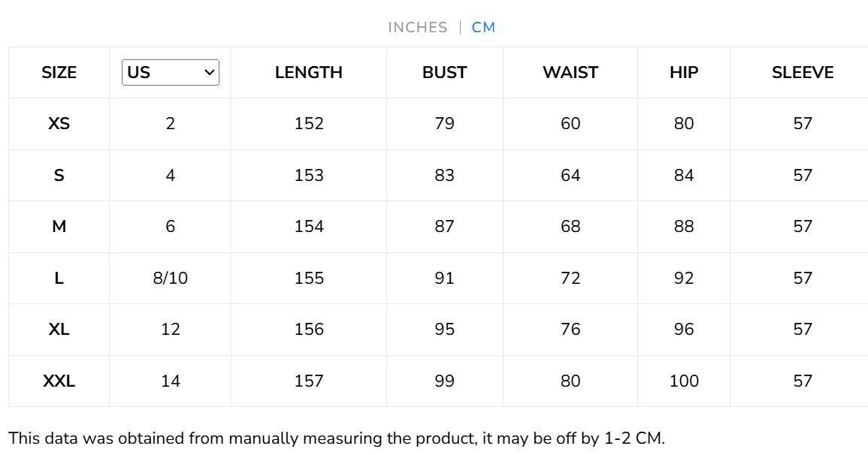Click the SIZE column header
The image size is (868, 455).
tap(59, 72)
